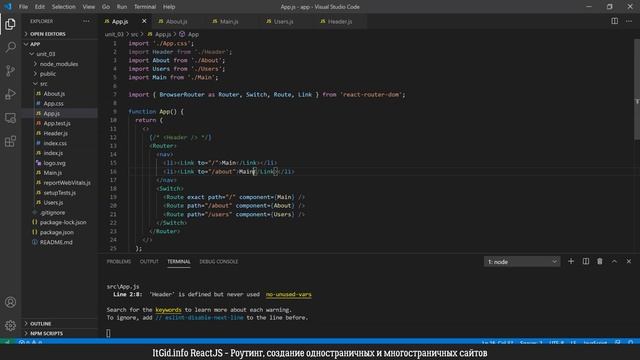Open Explorer panel ellipsis menu
Screen dimensions: 640x360
click(86, 21)
